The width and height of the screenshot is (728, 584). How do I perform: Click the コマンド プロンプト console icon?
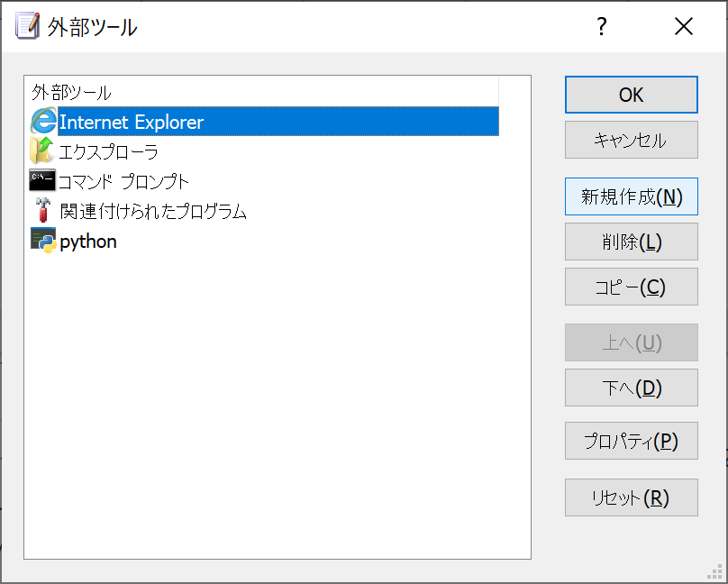tap(42, 180)
